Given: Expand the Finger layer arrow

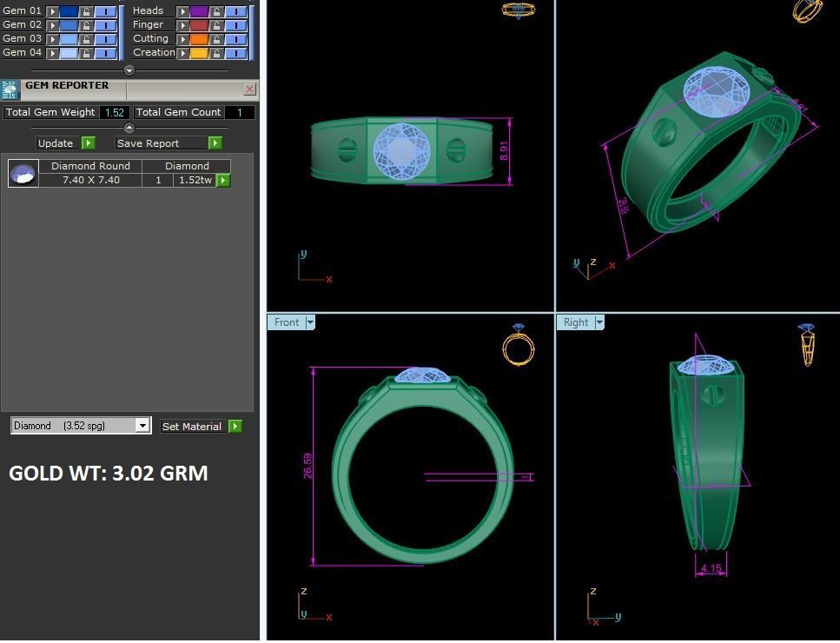Looking at the screenshot, I should [x=182, y=25].
